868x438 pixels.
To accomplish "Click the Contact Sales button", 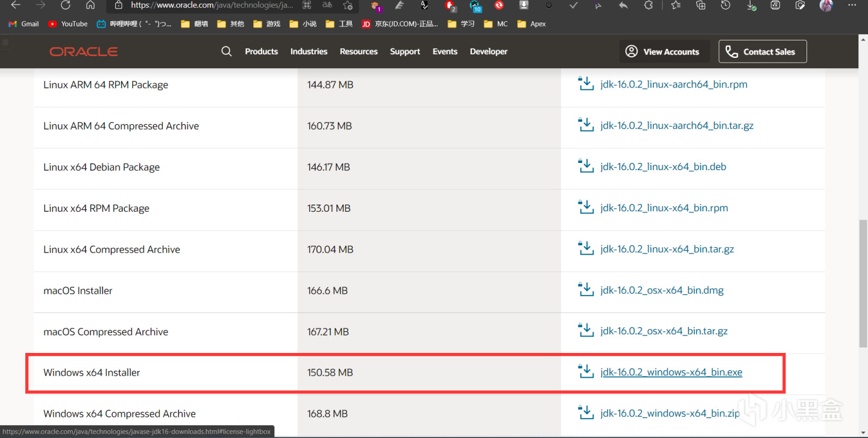I will (x=763, y=51).
